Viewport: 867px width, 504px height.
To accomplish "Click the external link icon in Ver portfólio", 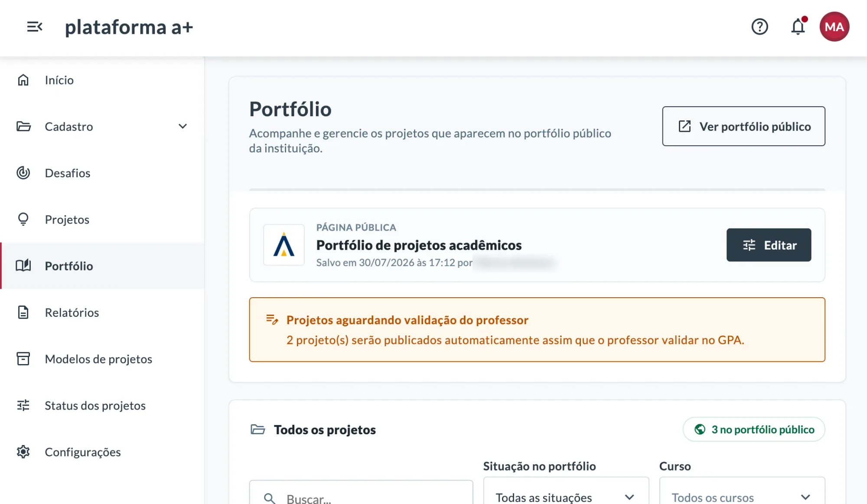I will (684, 126).
